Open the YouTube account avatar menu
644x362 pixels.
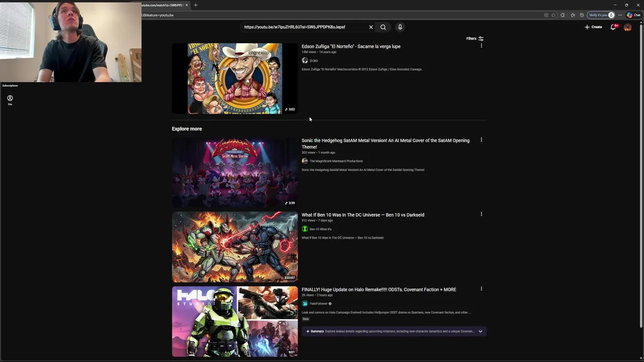pyautogui.click(x=627, y=27)
